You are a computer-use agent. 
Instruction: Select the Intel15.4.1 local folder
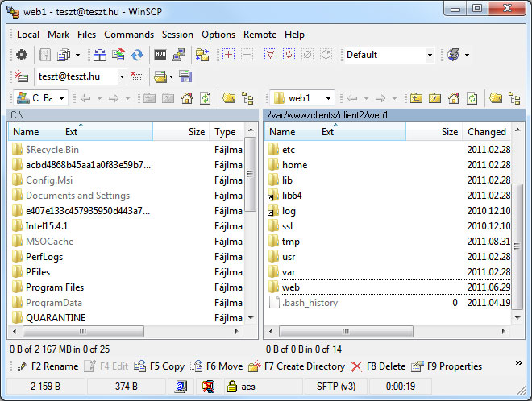[47, 226]
